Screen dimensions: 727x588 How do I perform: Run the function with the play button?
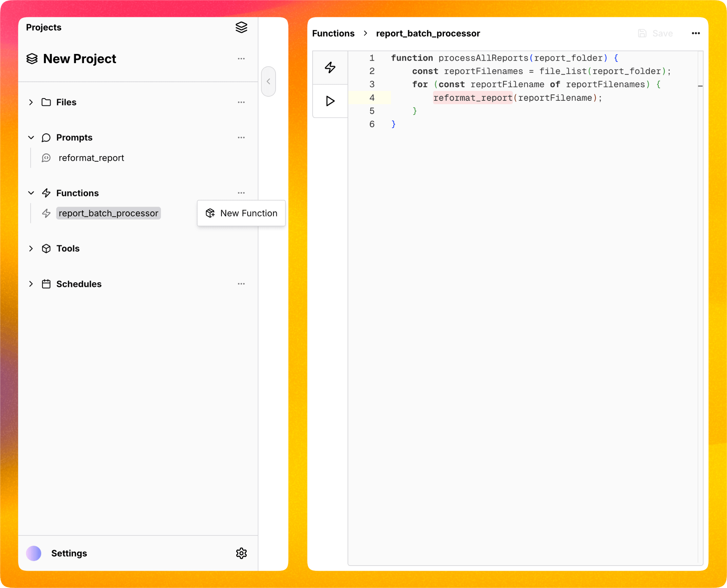(x=330, y=101)
